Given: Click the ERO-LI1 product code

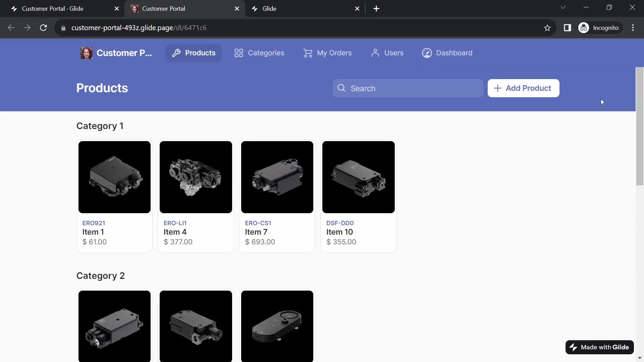Looking at the screenshot, I should pyautogui.click(x=175, y=223).
